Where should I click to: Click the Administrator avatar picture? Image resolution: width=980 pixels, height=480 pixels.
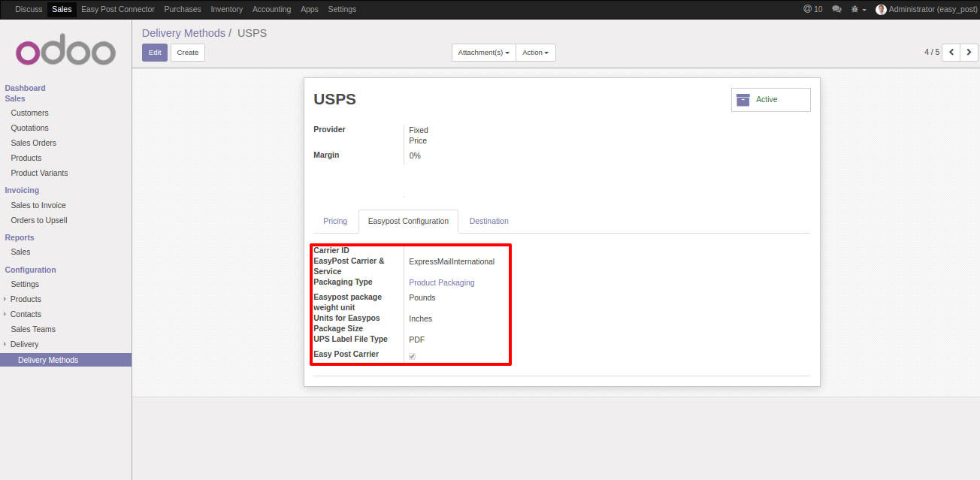pos(881,10)
